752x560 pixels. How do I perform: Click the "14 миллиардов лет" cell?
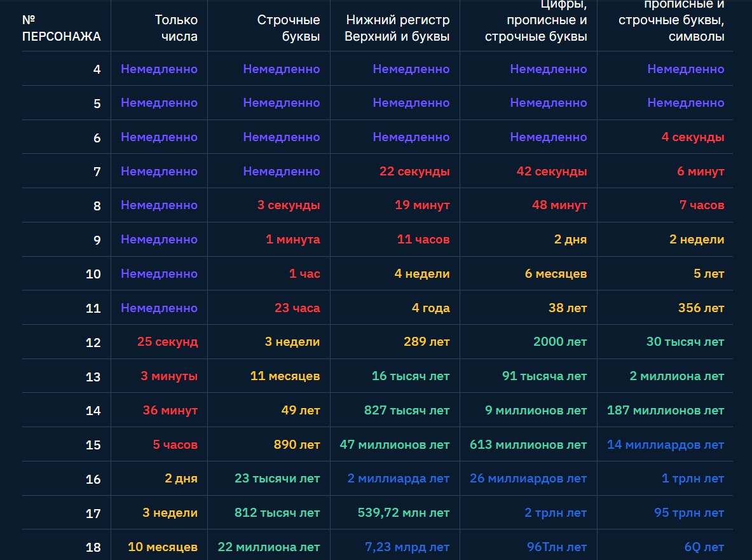666,445
